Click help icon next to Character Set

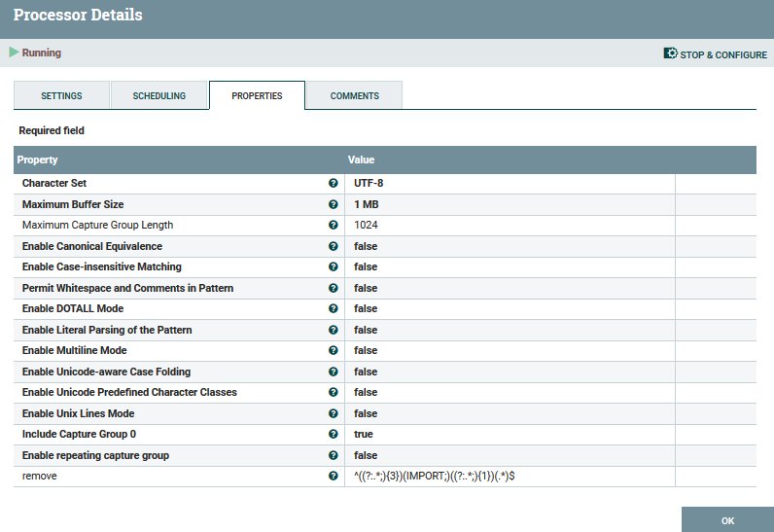(334, 183)
